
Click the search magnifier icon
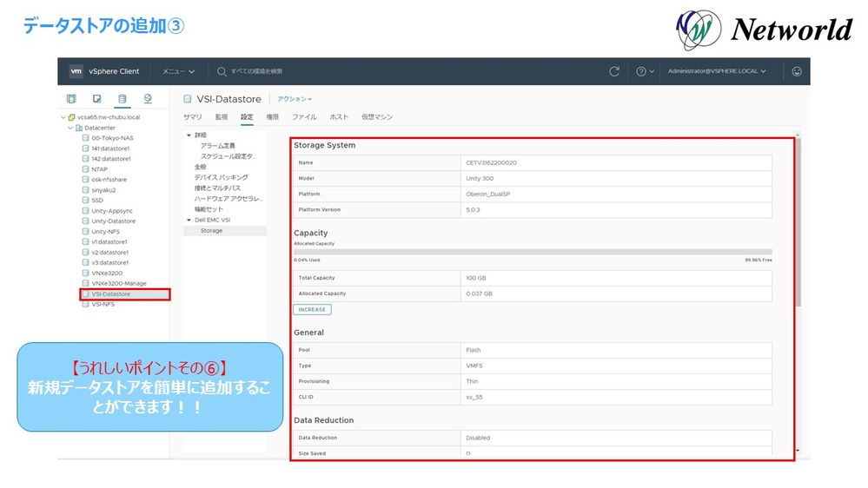click(222, 71)
